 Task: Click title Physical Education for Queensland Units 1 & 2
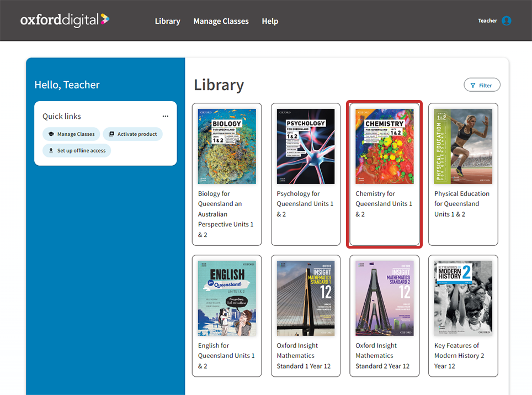pyautogui.click(x=462, y=204)
